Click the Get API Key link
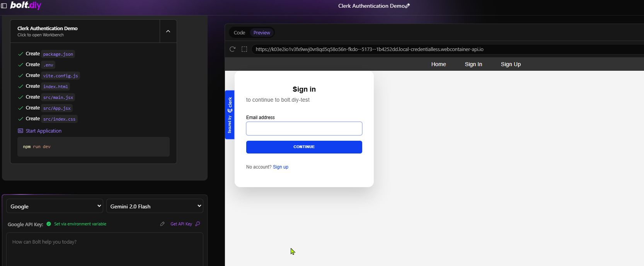 click(x=181, y=224)
